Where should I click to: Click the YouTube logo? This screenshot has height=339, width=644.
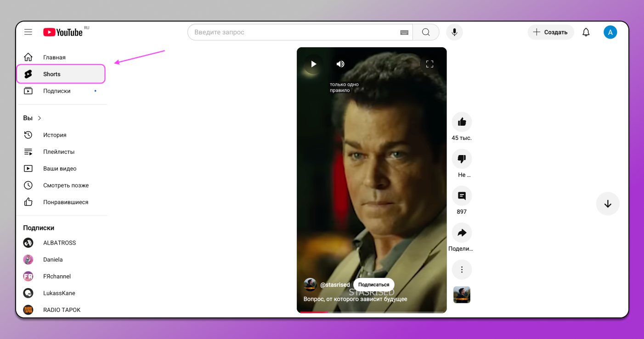click(x=63, y=32)
